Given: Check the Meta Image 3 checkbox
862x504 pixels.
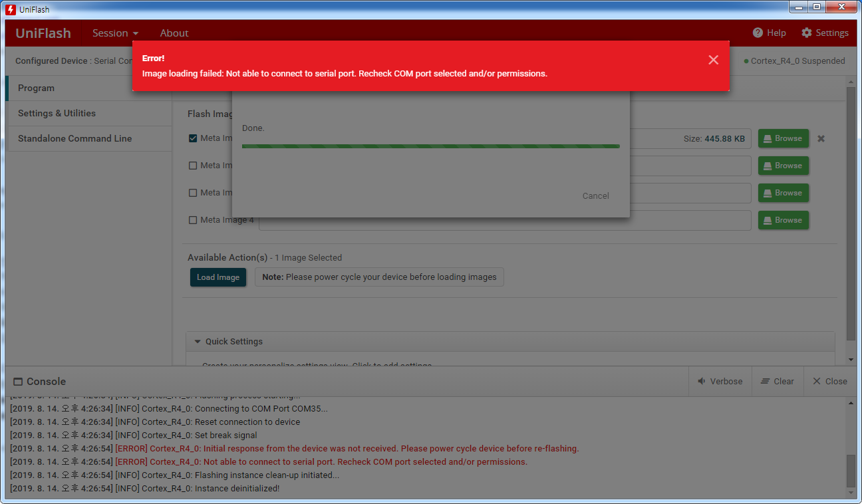Looking at the screenshot, I should click(x=193, y=193).
